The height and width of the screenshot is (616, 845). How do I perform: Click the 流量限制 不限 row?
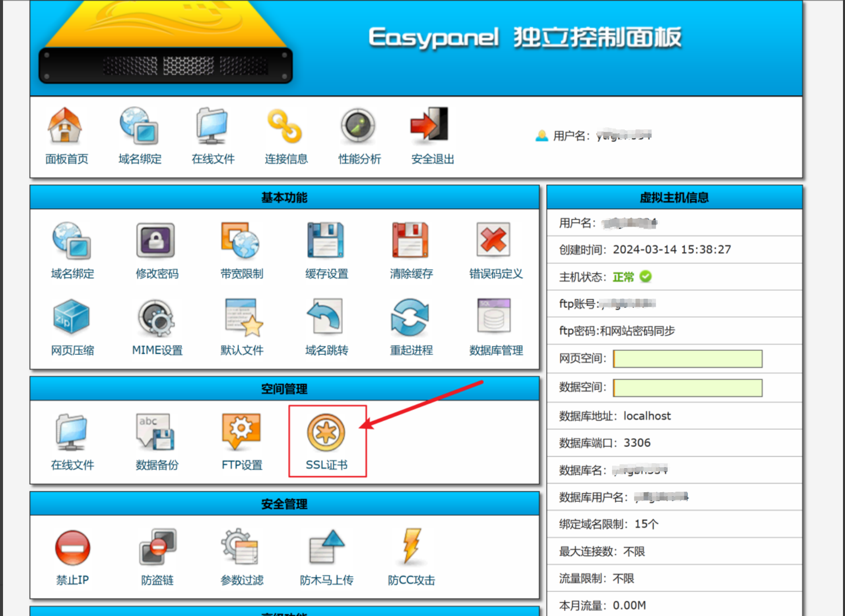pos(675,578)
